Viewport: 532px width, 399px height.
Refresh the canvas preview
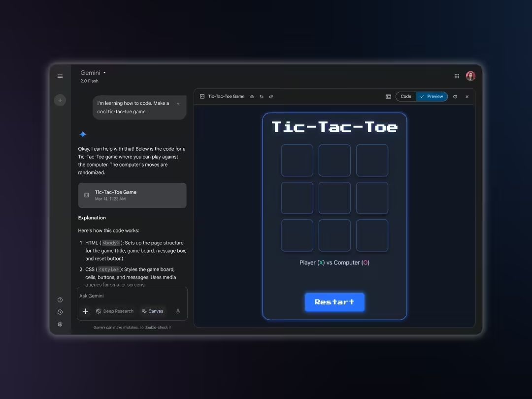(455, 97)
